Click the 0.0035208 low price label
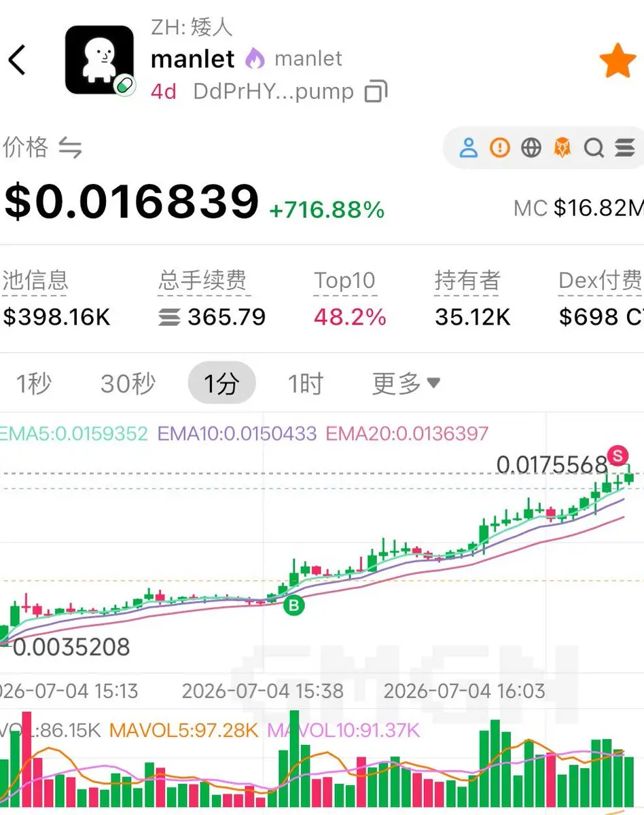Viewport: 644px width, 815px height. (x=71, y=647)
